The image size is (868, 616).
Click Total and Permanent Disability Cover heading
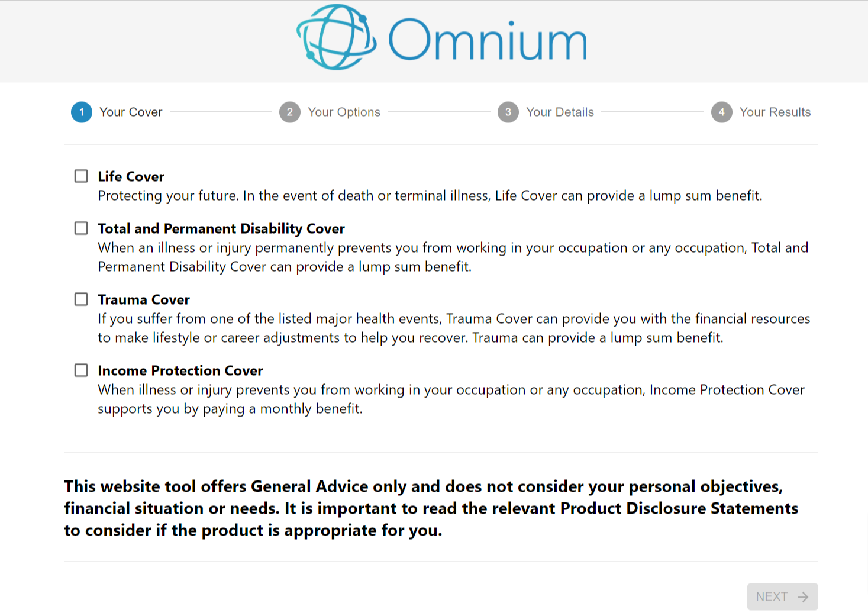[x=221, y=228]
